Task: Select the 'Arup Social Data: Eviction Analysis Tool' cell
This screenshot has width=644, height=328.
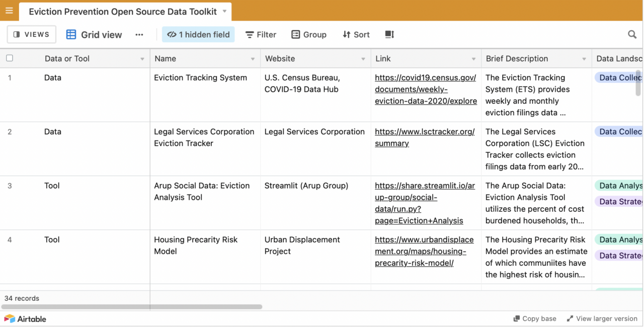Action: 205,203
